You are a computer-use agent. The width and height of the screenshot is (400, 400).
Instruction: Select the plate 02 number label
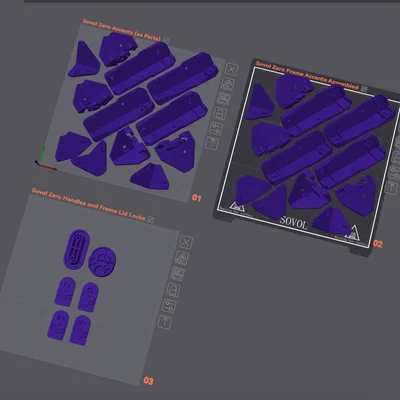click(378, 244)
